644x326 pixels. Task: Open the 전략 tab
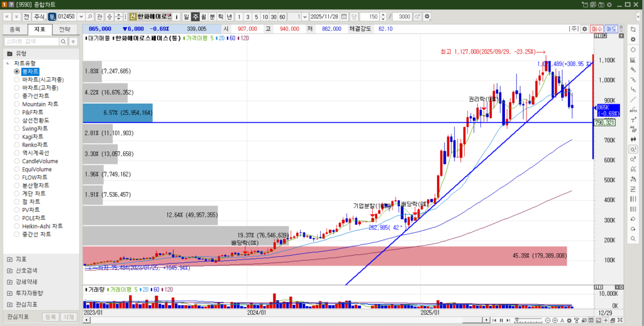coord(65,29)
